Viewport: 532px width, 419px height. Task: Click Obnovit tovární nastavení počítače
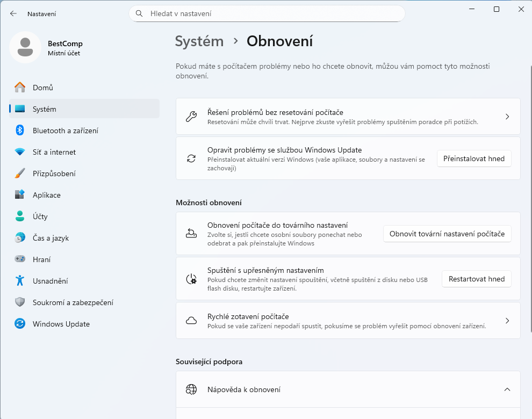point(447,234)
